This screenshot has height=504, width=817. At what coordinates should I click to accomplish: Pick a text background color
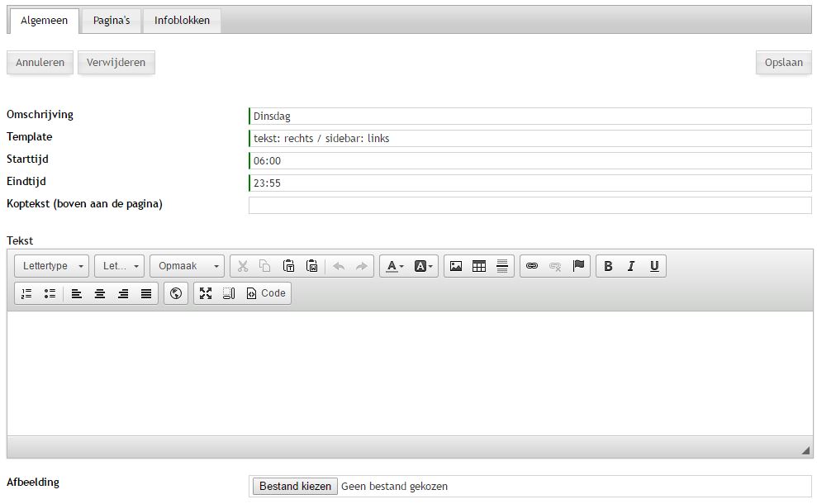(420, 266)
